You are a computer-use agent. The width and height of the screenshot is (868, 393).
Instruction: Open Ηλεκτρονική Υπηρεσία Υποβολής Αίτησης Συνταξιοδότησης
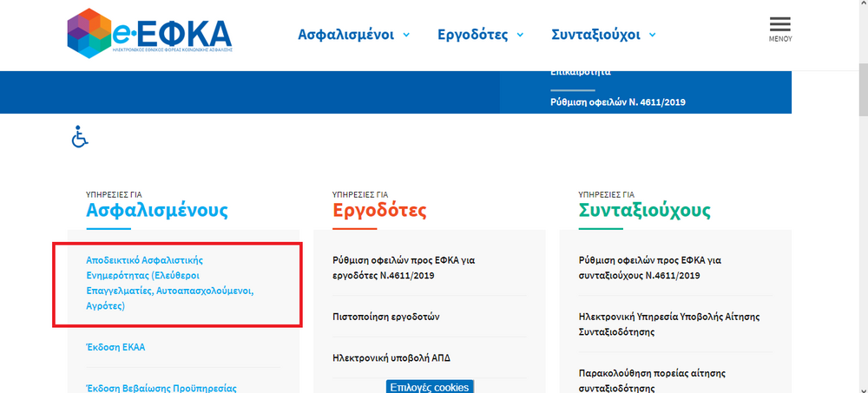pos(665,324)
